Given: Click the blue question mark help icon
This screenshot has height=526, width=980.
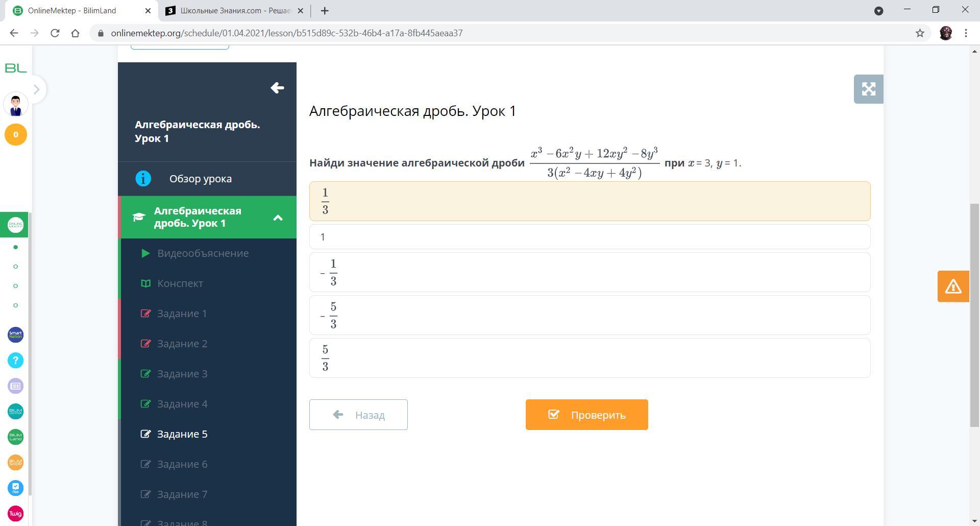Looking at the screenshot, I should tap(15, 361).
